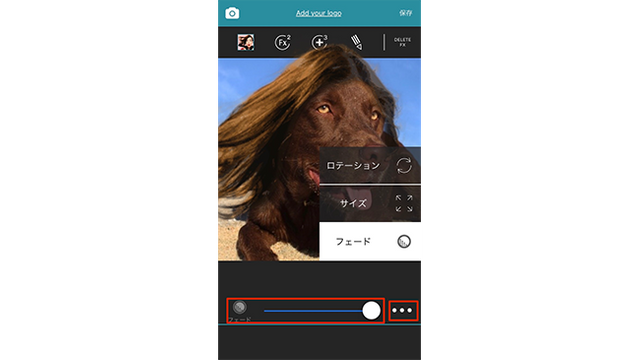Select the photo thumbnail in toolbar
The height and width of the screenshot is (360, 640).
click(x=246, y=42)
